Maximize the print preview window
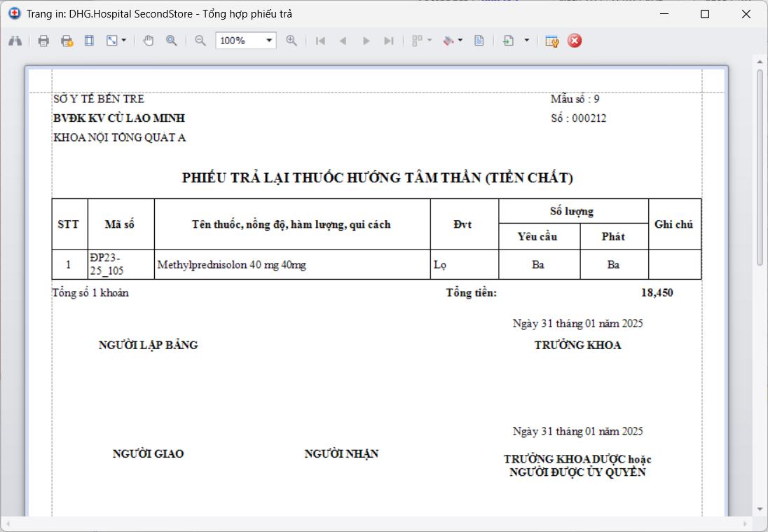 pyautogui.click(x=705, y=14)
